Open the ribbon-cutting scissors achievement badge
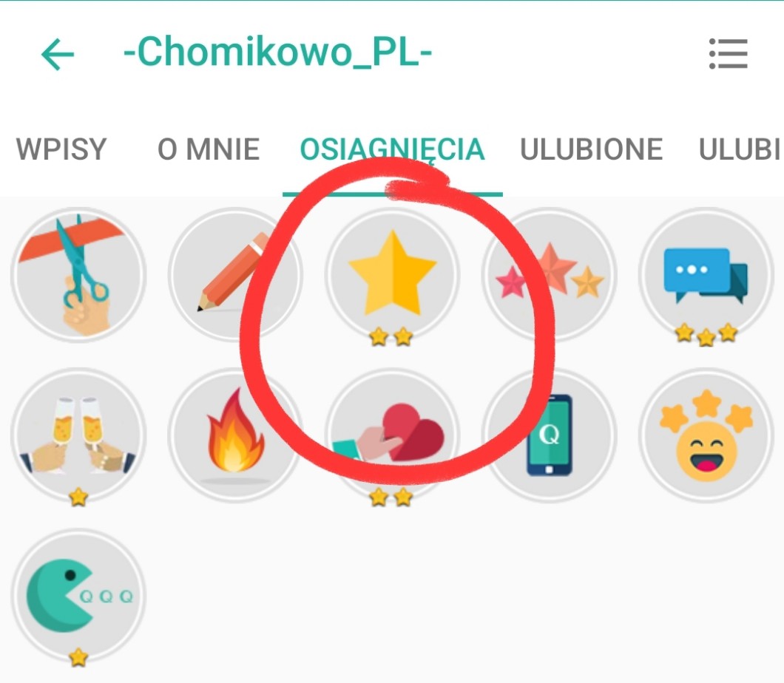This screenshot has height=683, width=784. 78,275
